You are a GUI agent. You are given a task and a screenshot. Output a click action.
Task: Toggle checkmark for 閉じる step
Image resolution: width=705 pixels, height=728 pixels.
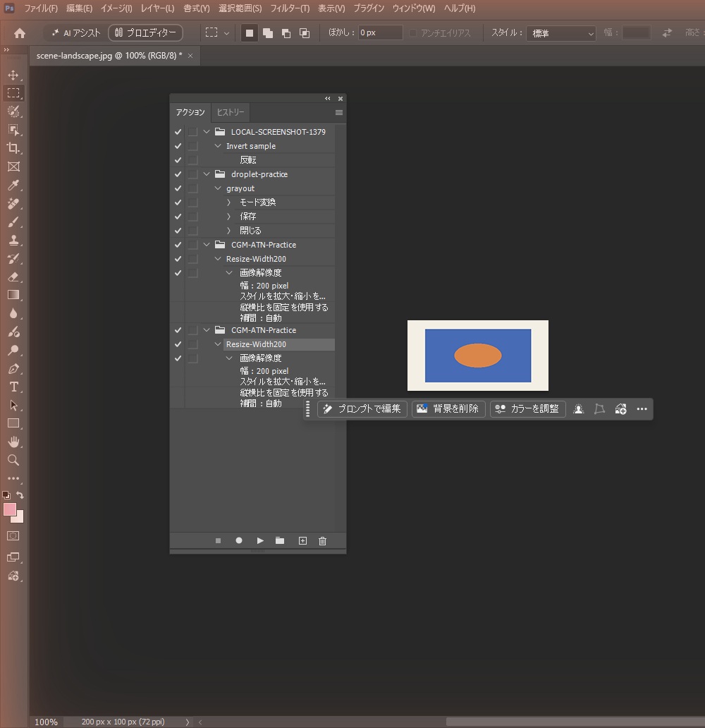coord(178,231)
